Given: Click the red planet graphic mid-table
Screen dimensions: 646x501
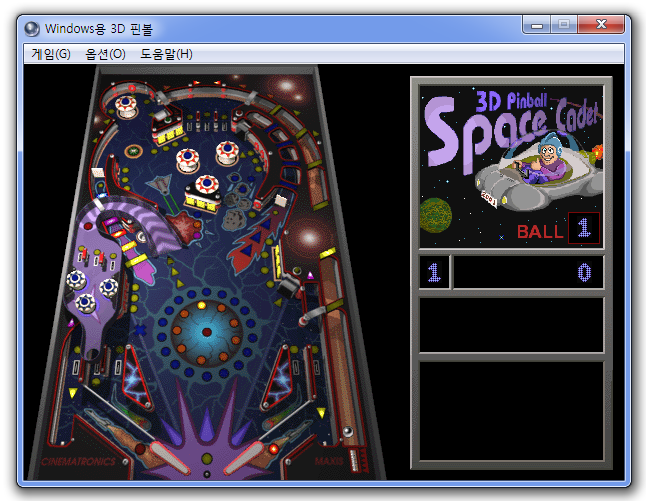Looking at the screenshot, I should point(187,227).
